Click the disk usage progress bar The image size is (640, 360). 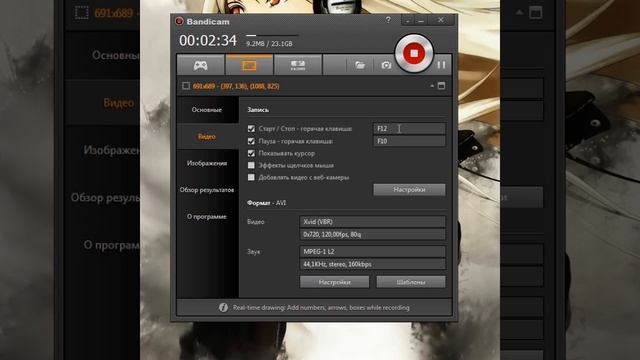coord(272,36)
